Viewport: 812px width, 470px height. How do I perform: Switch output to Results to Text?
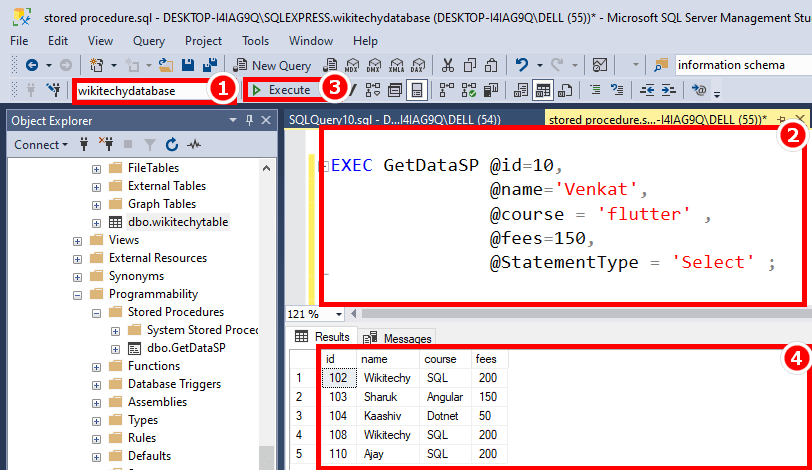(520, 90)
